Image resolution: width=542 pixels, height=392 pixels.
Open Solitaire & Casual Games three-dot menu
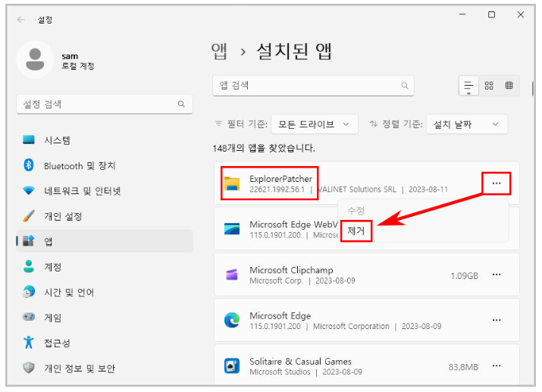click(x=497, y=365)
